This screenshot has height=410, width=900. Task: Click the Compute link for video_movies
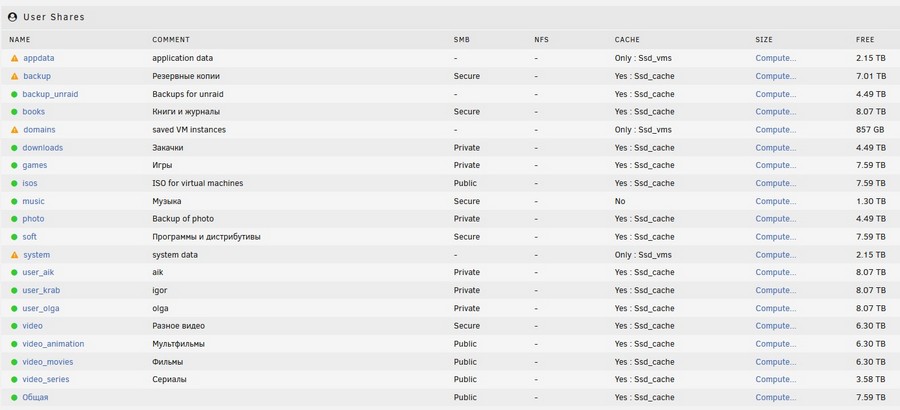pos(775,362)
